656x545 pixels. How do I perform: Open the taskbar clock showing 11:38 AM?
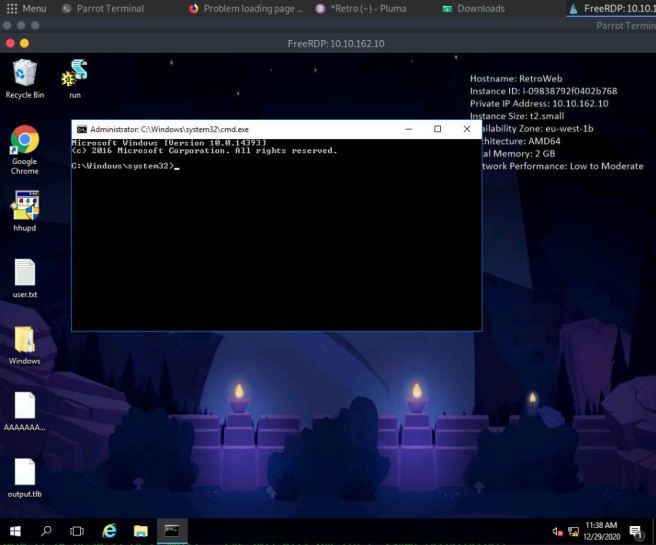tap(602, 529)
